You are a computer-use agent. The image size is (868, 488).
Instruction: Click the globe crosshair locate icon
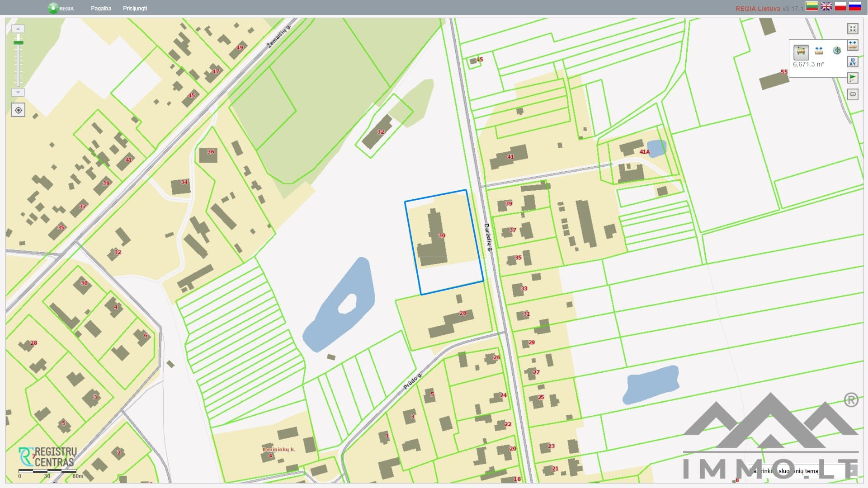click(837, 51)
